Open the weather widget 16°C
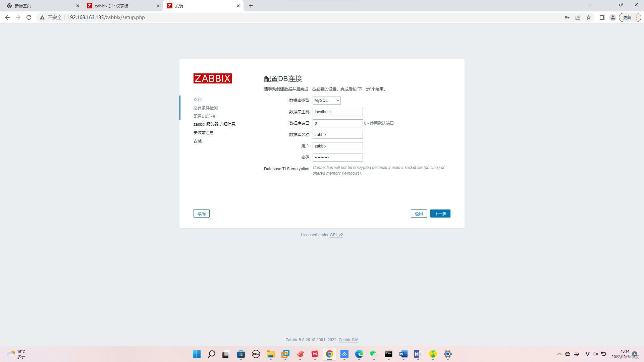 pos(17,354)
